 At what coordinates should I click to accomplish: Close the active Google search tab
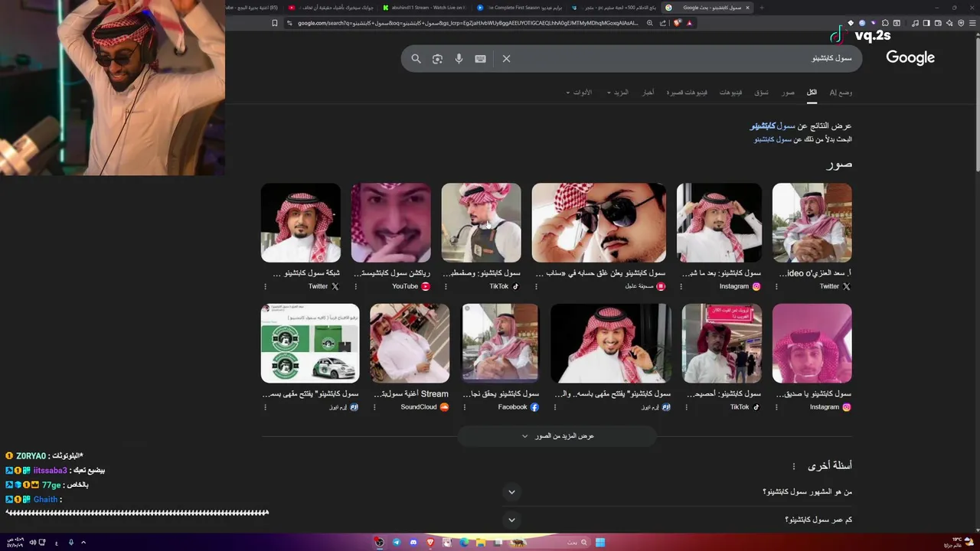(x=747, y=8)
